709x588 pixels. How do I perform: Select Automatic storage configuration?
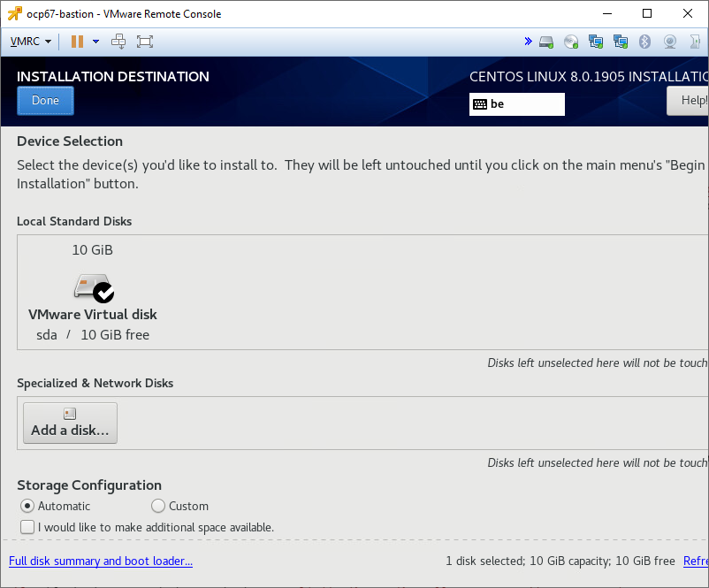click(55, 506)
